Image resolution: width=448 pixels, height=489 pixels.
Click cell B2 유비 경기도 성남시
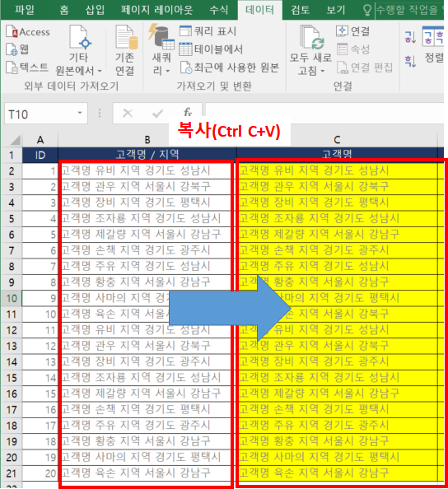147,171
